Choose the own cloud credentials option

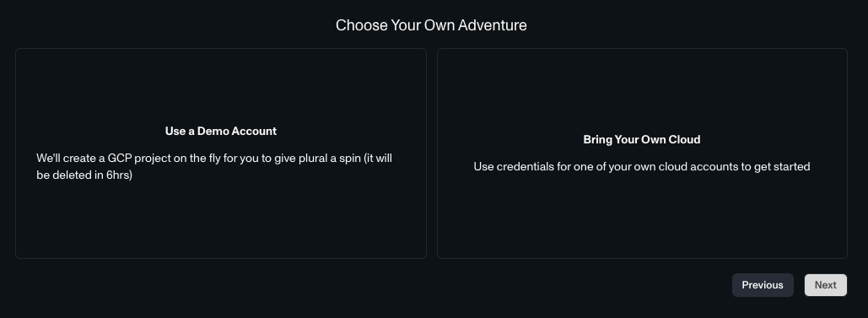click(x=642, y=153)
